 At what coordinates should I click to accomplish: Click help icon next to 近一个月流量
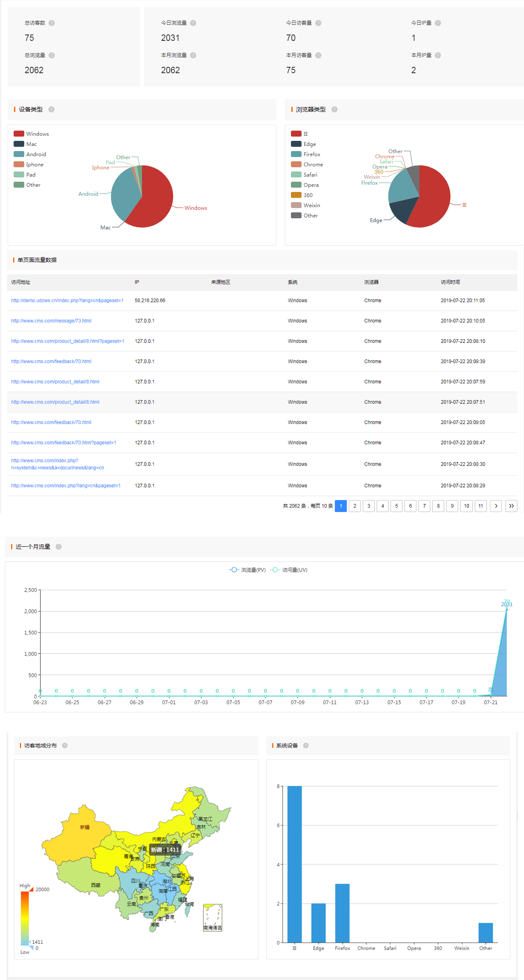59,547
